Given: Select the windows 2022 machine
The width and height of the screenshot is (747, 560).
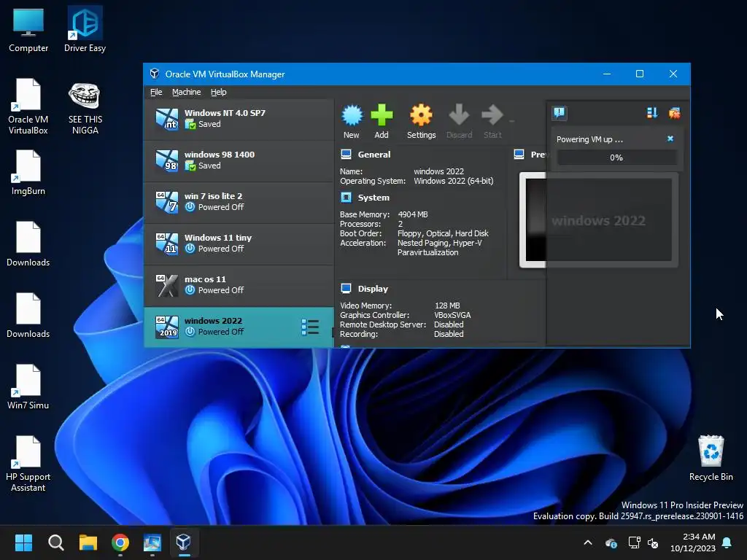Looking at the screenshot, I should click(239, 327).
